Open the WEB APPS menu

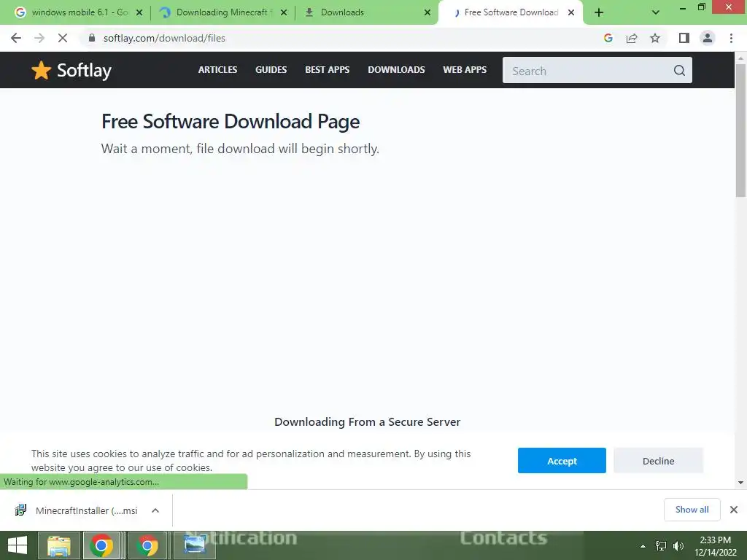coord(465,70)
